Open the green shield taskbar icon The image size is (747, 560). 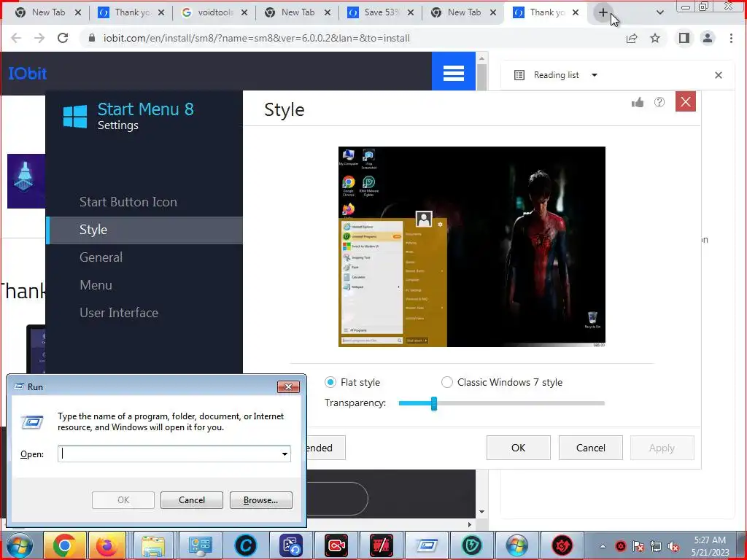[x=472, y=545]
